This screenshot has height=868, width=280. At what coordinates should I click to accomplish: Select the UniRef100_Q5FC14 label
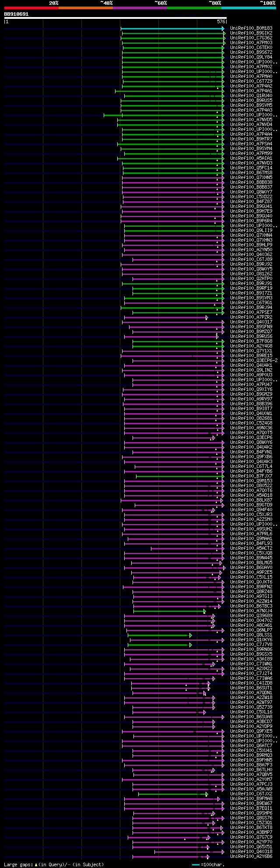(x=251, y=168)
